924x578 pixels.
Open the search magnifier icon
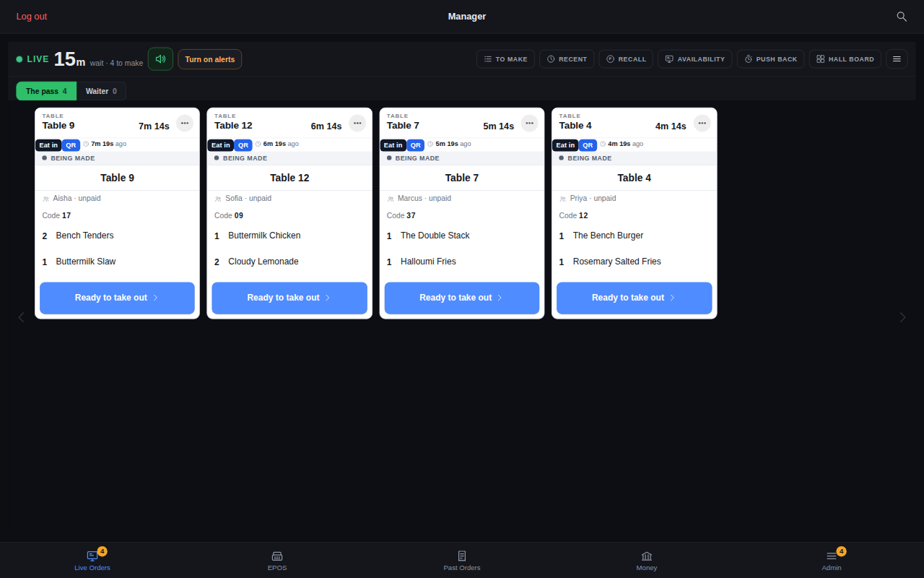[902, 17]
